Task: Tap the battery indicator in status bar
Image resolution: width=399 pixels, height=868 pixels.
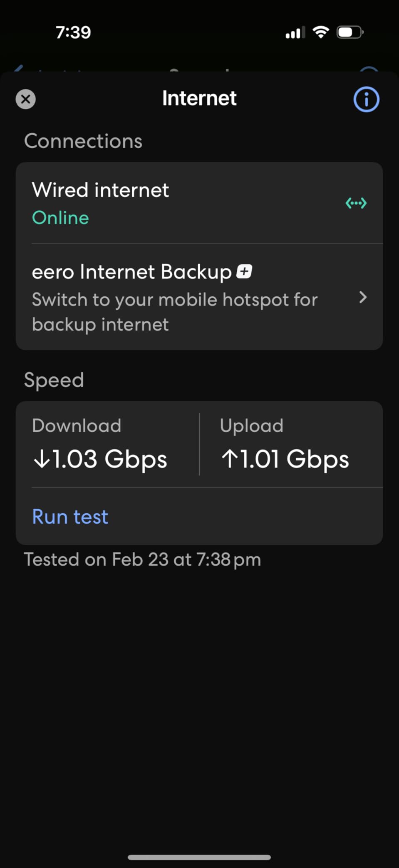Action: pos(350,32)
